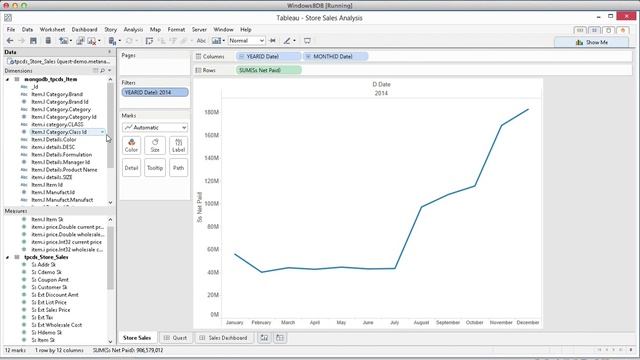Expand the YEAR(D Date) columns pill
The image size is (640, 360).
tap(242, 56)
